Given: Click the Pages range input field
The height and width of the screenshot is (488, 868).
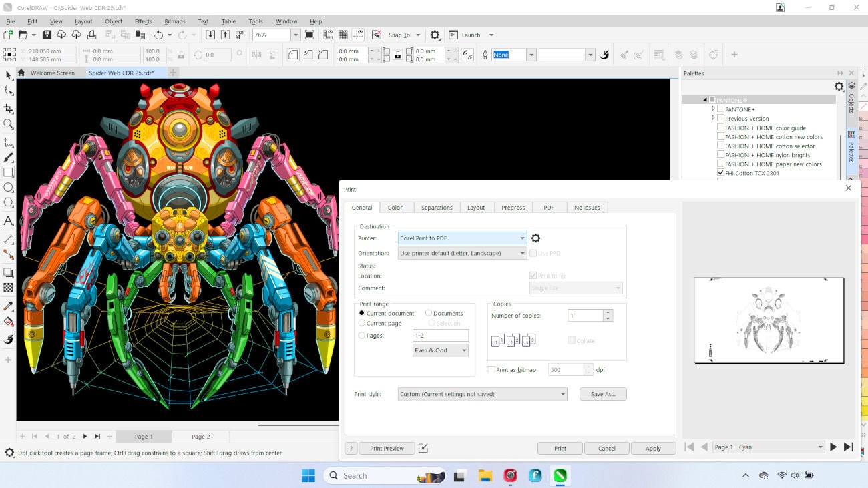Looking at the screenshot, I should [441, 336].
